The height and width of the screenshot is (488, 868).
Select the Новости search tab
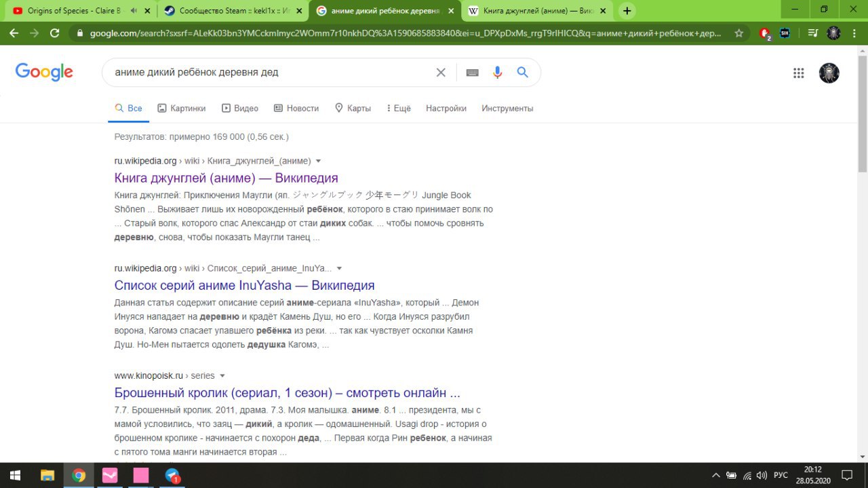(x=296, y=109)
